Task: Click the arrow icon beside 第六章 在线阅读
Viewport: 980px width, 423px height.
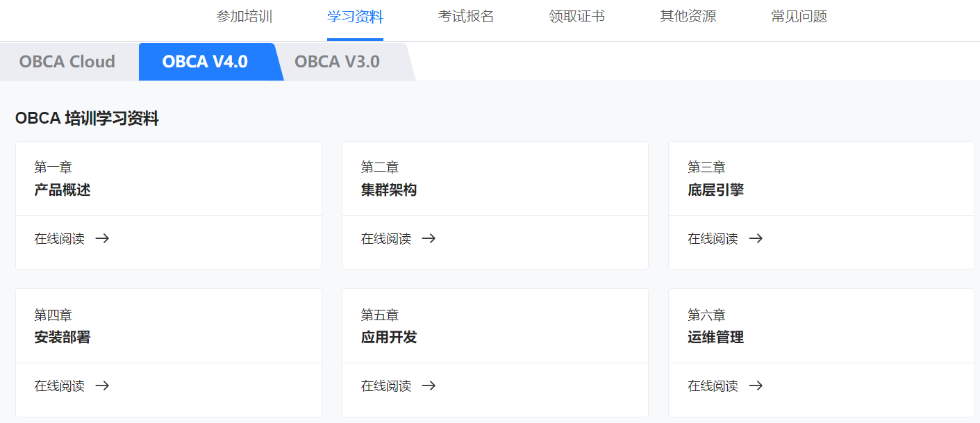Action: click(x=756, y=385)
